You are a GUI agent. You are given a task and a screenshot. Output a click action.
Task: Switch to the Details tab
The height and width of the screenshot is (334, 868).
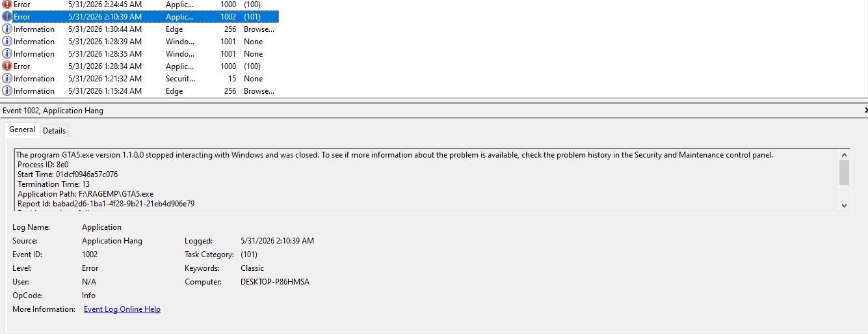tap(54, 130)
